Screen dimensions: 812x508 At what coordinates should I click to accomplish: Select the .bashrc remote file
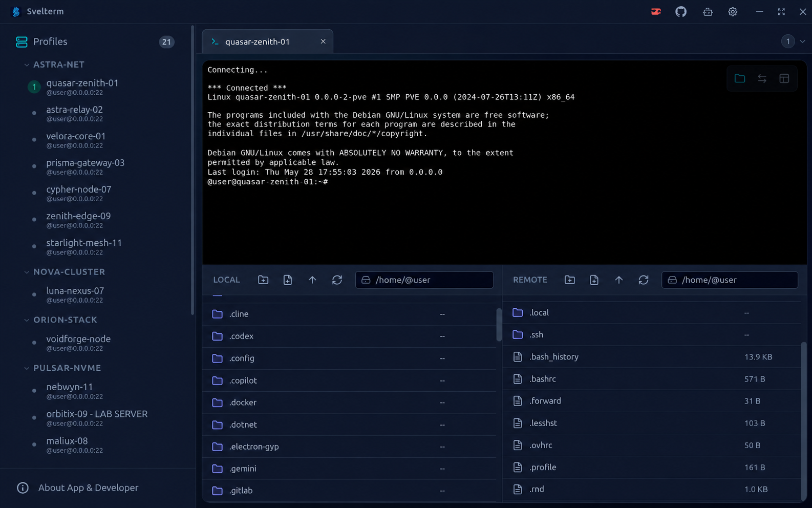click(x=652, y=379)
